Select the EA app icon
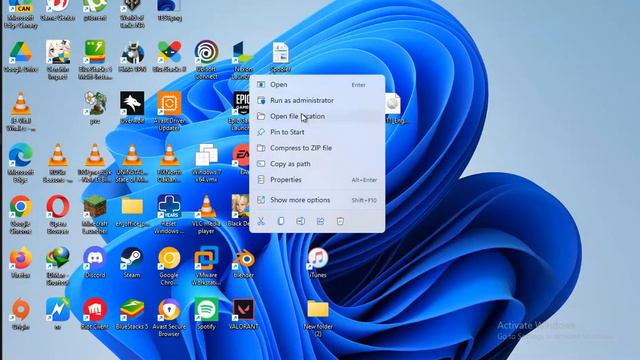Image resolution: width=640 pixels, height=360 pixels. (x=242, y=159)
